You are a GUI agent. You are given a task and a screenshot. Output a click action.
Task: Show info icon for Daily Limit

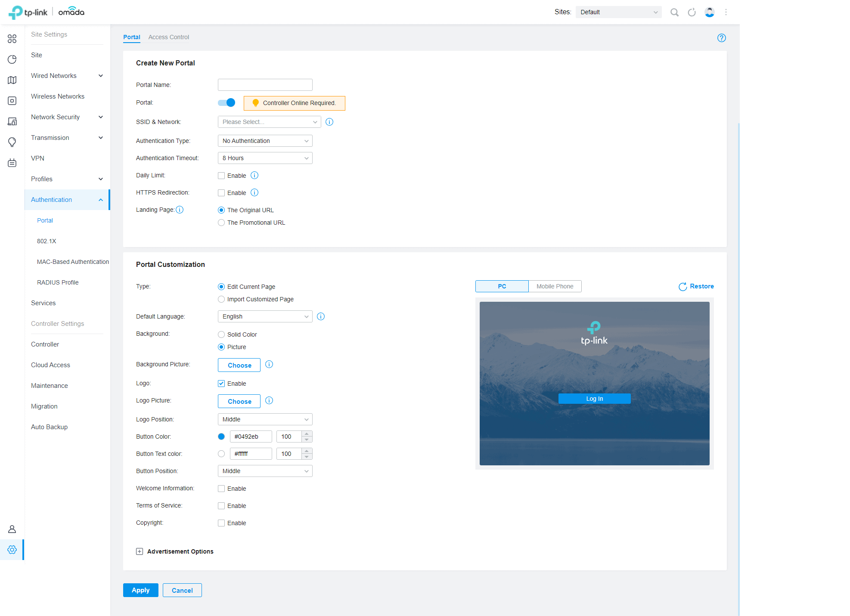click(x=254, y=175)
